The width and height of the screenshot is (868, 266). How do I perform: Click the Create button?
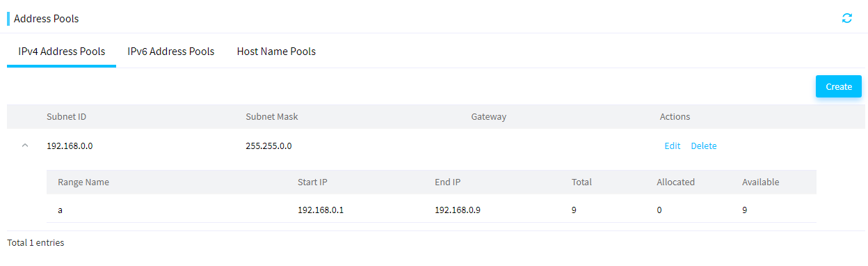(838, 86)
